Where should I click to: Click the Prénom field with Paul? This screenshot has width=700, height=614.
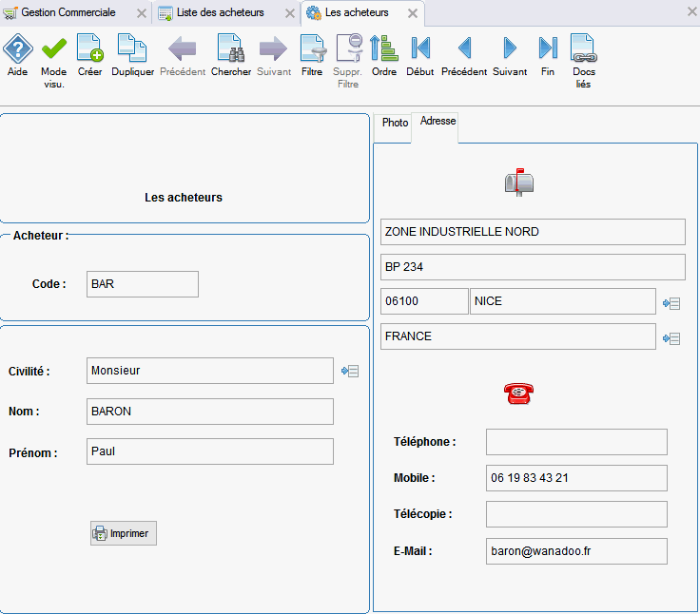pyautogui.click(x=210, y=451)
